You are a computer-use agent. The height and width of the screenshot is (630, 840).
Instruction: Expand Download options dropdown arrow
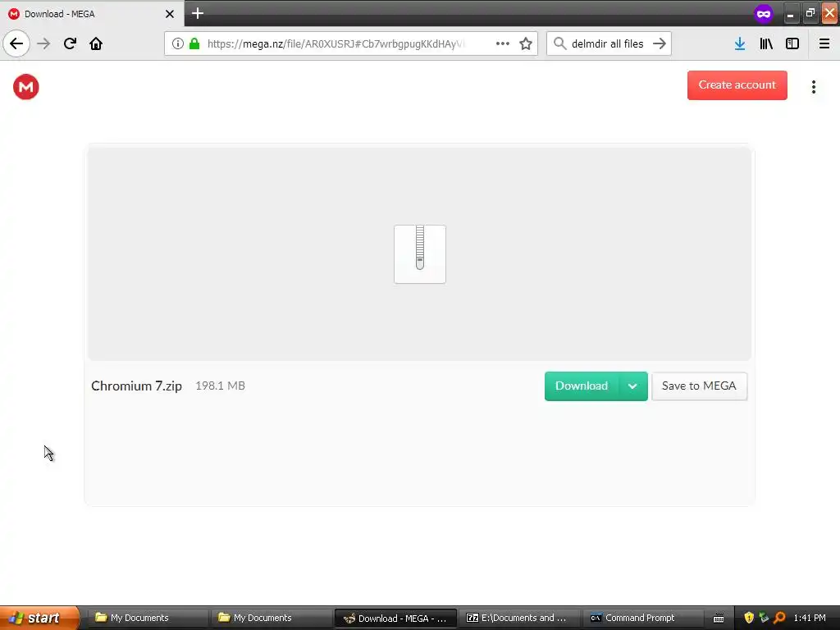(632, 386)
